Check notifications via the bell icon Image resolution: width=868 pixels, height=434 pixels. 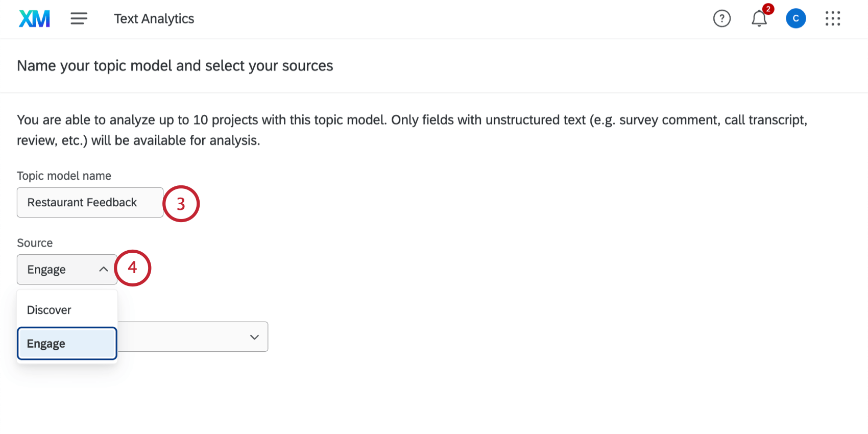pyautogui.click(x=759, y=19)
